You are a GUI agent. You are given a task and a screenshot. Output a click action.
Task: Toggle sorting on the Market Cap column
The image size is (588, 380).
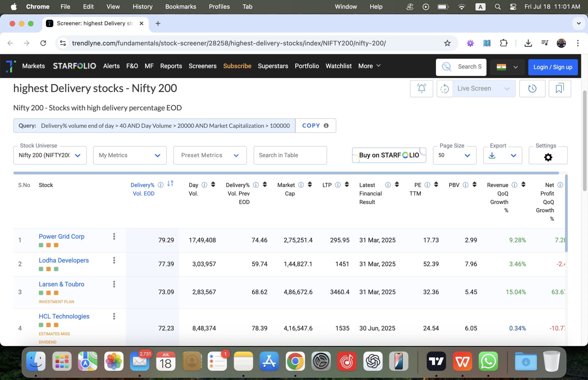tap(309, 185)
